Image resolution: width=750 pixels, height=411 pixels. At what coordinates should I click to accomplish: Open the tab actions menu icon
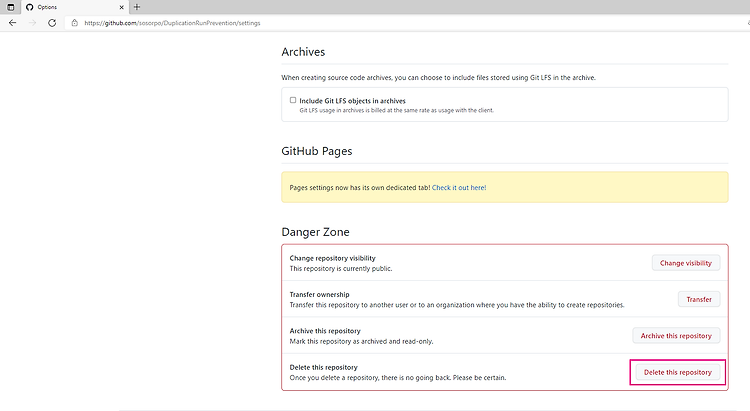11,7
